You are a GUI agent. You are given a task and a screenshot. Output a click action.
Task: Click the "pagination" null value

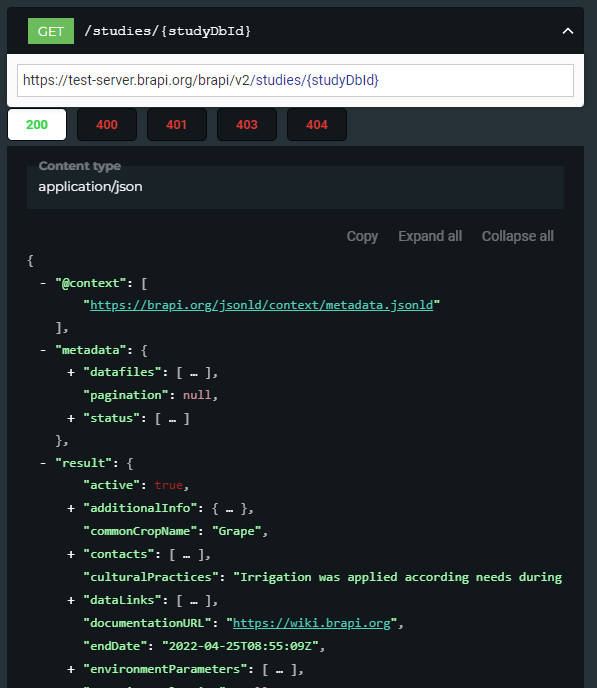pos(197,395)
